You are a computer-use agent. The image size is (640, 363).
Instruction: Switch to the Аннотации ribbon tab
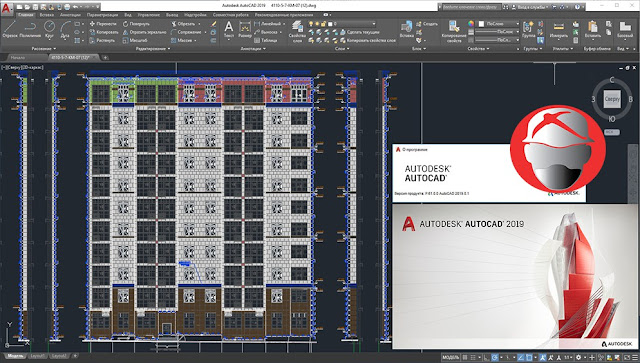(x=70, y=15)
